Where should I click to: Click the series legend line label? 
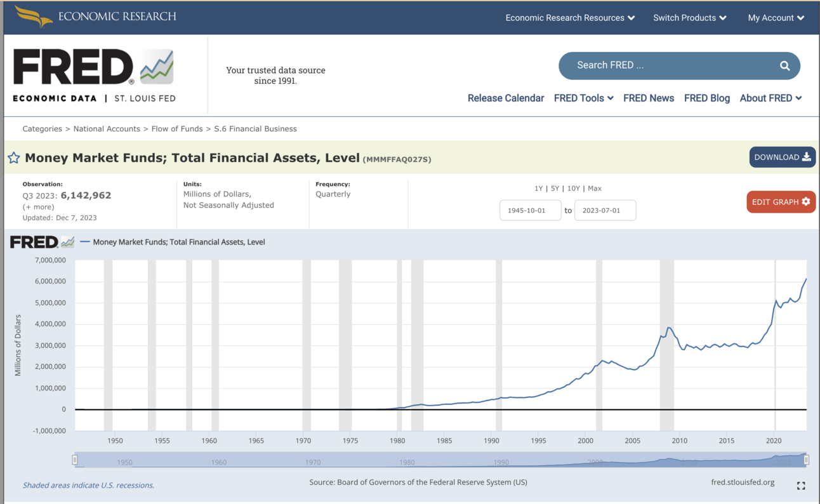pyautogui.click(x=179, y=242)
